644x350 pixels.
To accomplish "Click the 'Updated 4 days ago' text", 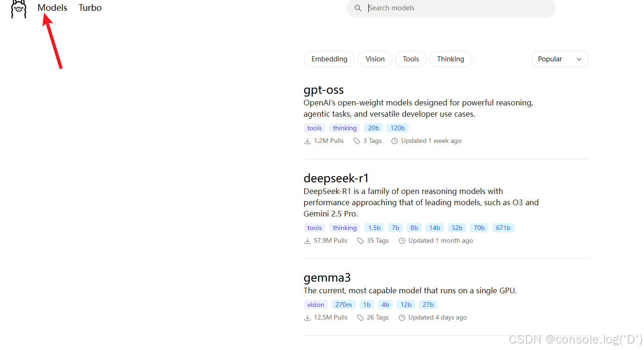I will 438,318.
